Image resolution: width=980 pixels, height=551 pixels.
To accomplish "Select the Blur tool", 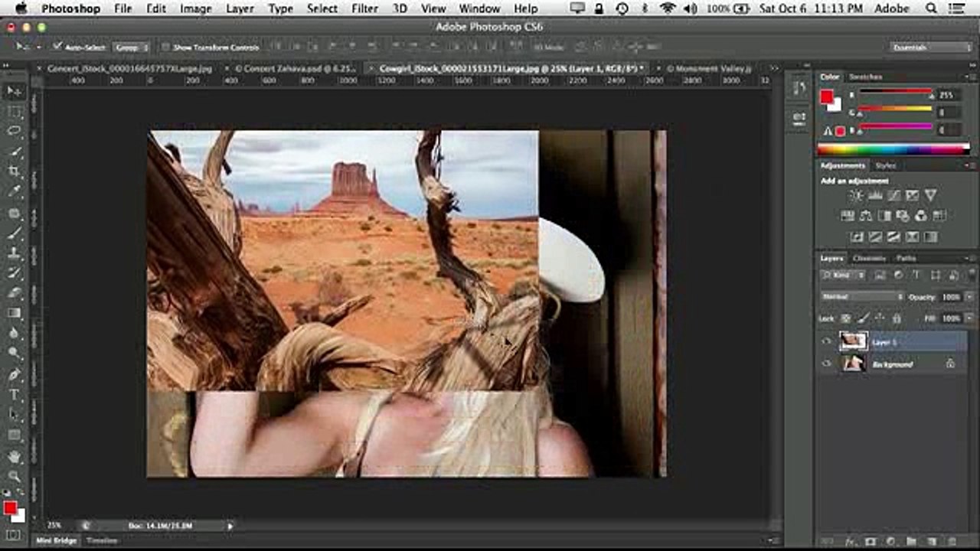I will pos(15,333).
